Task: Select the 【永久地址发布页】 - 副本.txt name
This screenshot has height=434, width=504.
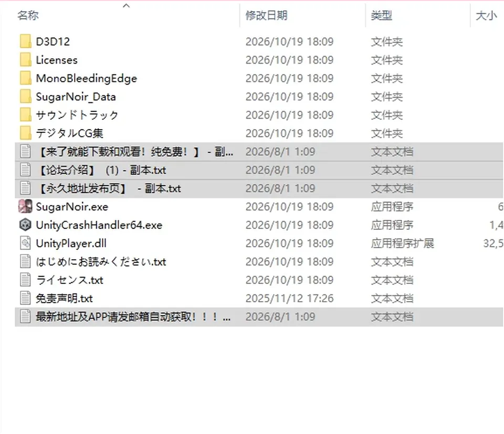Action: pyautogui.click(x=109, y=188)
